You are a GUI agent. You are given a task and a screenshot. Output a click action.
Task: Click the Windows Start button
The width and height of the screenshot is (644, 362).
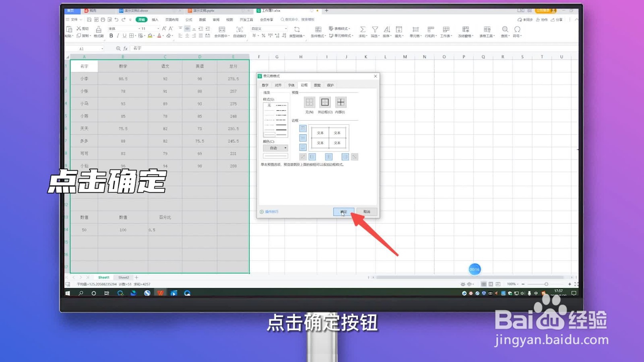click(68, 293)
